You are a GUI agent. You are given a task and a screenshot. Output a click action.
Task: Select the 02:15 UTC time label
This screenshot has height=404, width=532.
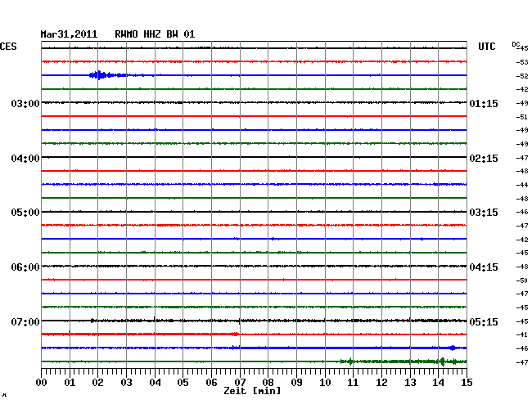click(x=484, y=159)
